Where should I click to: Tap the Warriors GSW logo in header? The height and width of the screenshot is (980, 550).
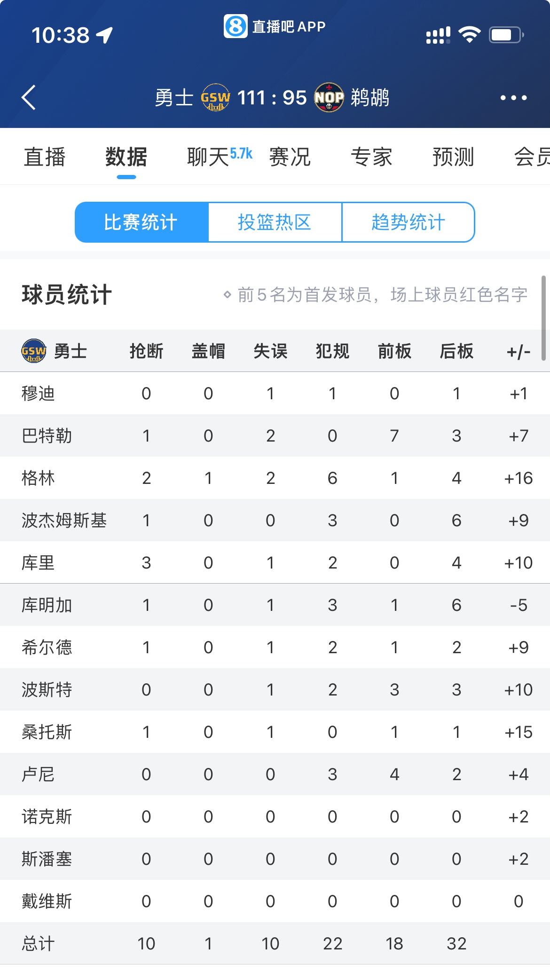point(215,98)
